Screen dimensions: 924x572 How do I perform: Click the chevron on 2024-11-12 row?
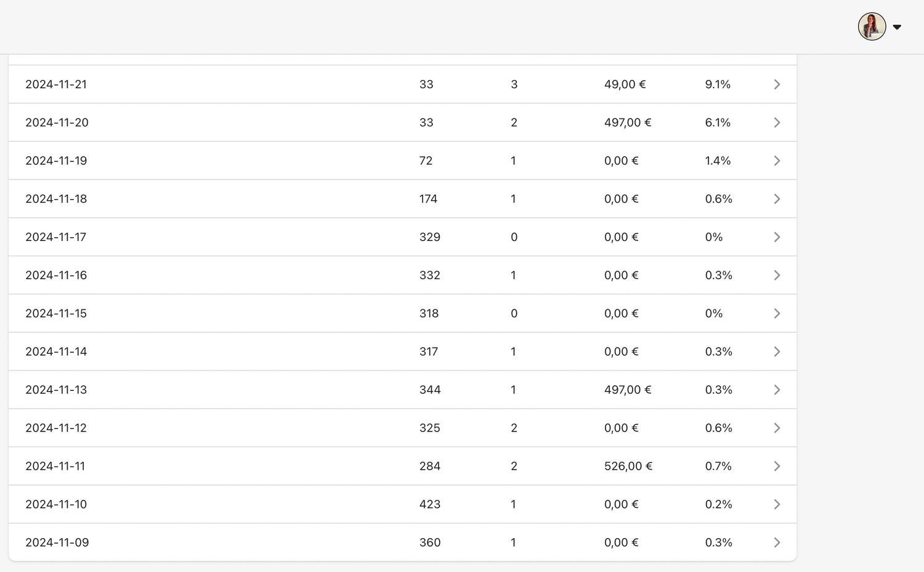[x=777, y=428]
